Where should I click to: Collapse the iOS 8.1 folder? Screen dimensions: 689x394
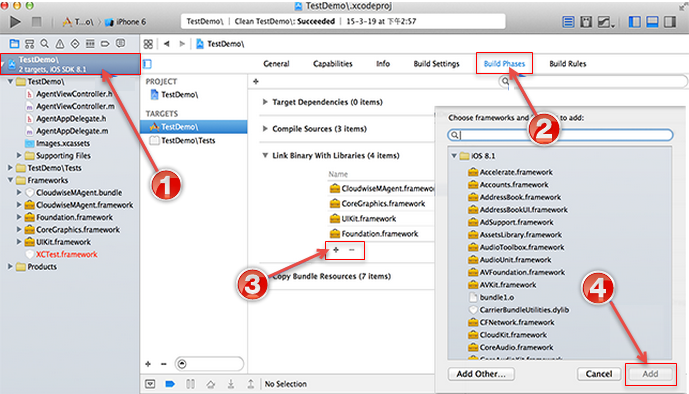point(454,156)
